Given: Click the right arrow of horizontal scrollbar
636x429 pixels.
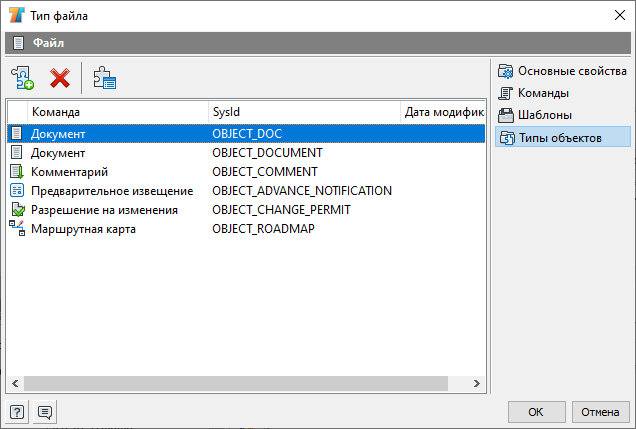Looking at the screenshot, I should click(x=477, y=384).
